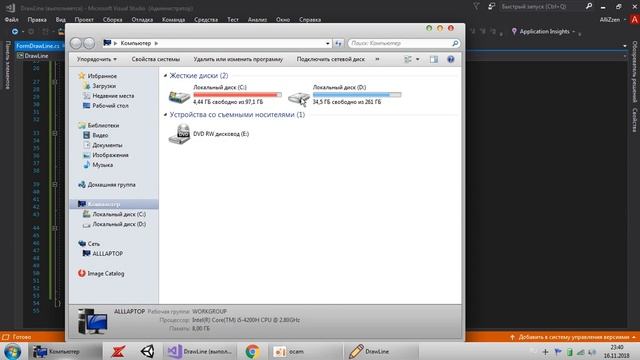Image resolution: width=640 pixels, height=360 pixels.
Task: Select Избранное in the navigation pane
Action: coord(102,76)
